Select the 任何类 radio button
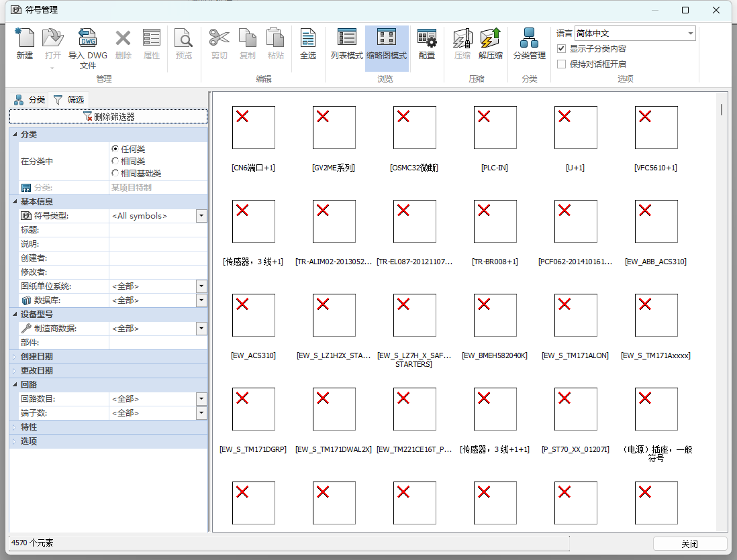Image resolution: width=737 pixels, height=560 pixels. click(x=115, y=148)
